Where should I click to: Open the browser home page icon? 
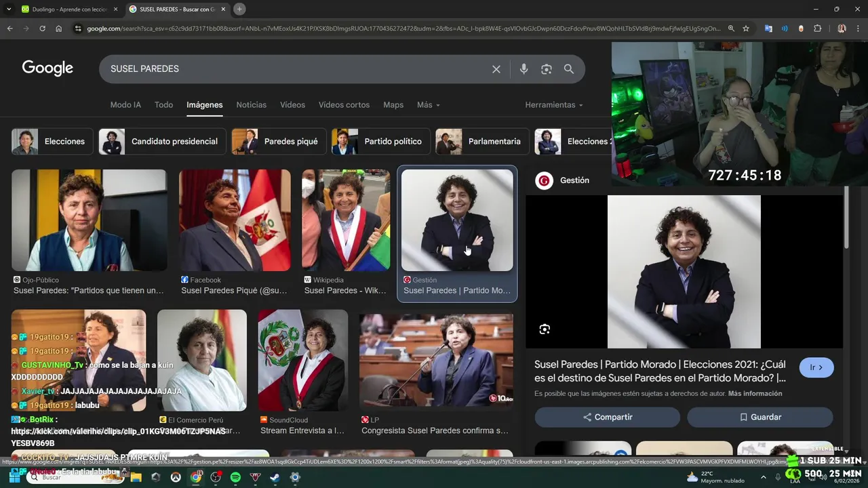pos(58,28)
